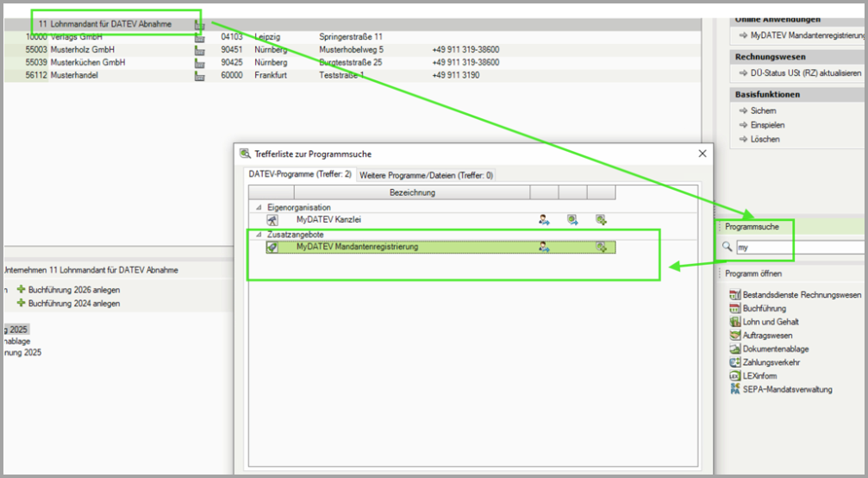This screenshot has height=478, width=868.
Task: Click Buchführung 2026 anlegen link
Action: [x=73, y=289]
